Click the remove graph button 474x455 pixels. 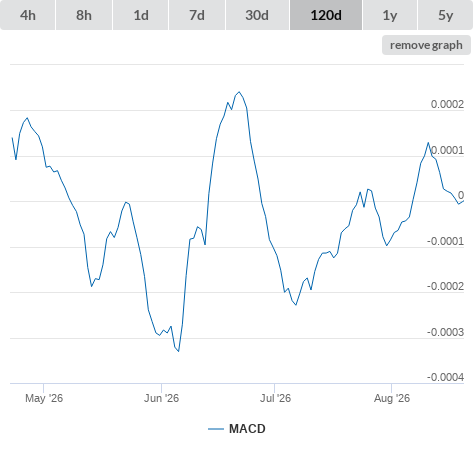pyautogui.click(x=426, y=45)
